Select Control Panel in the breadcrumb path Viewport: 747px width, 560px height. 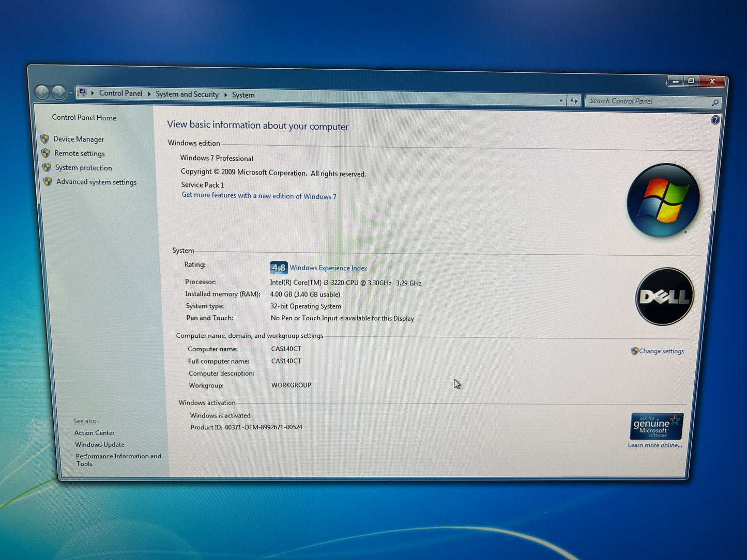point(120,93)
